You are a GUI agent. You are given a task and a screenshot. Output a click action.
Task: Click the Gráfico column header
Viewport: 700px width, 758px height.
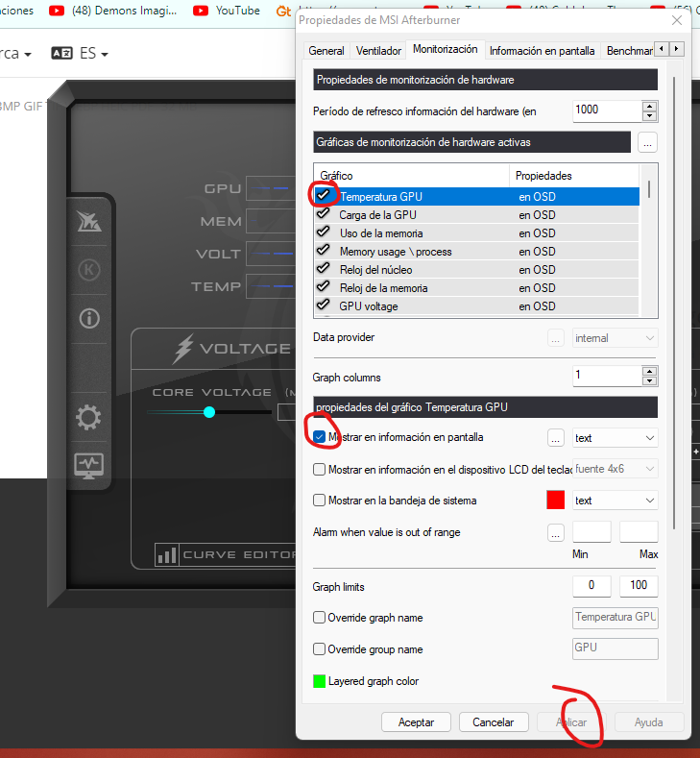click(412, 176)
